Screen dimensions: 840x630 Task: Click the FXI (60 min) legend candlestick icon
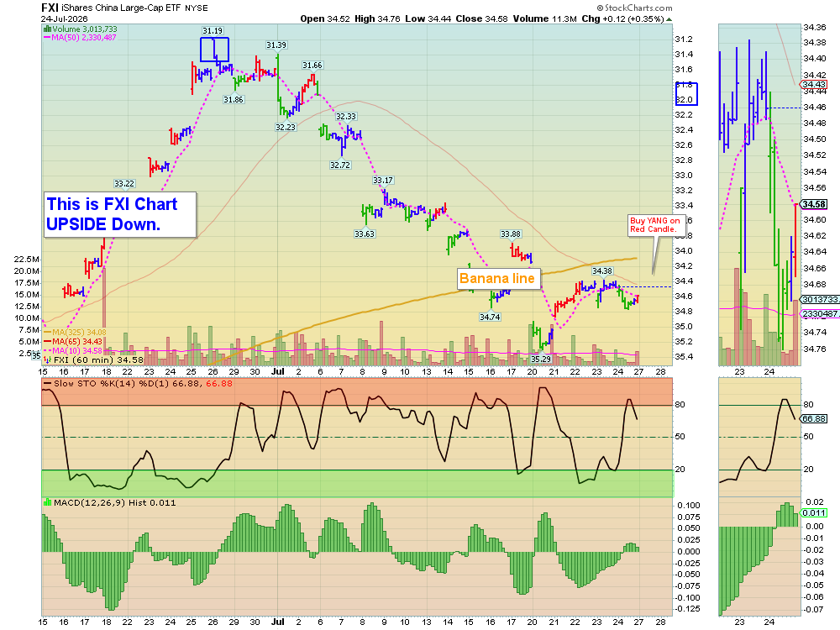pyautogui.click(x=48, y=360)
